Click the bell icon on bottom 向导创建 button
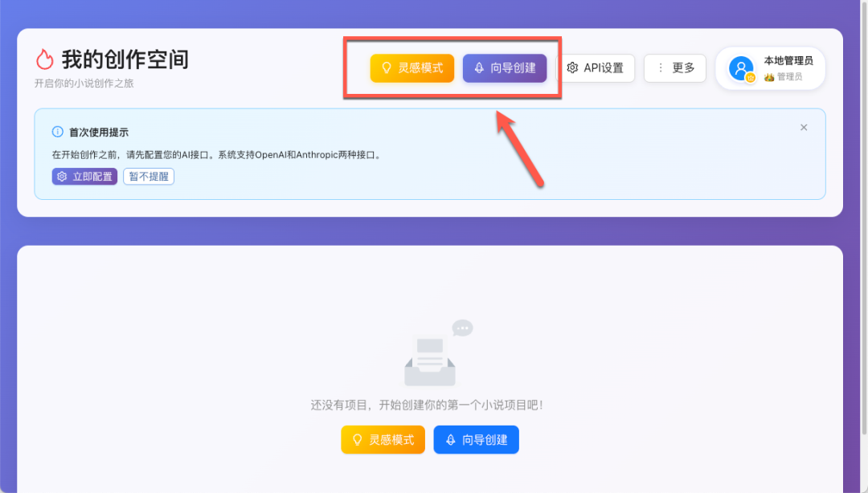Image resolution: width=868 pixels, height=493 pixels. pyautogui.click(x=451, y=439)
